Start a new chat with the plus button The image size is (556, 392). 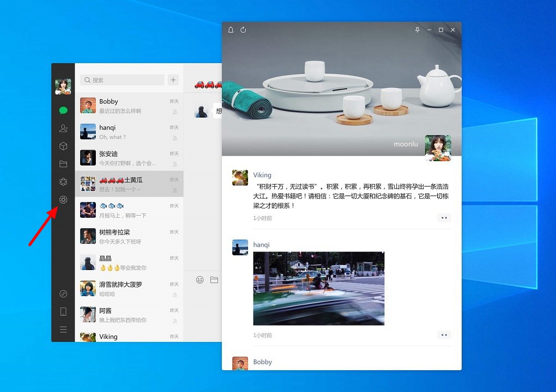(173, 79)
